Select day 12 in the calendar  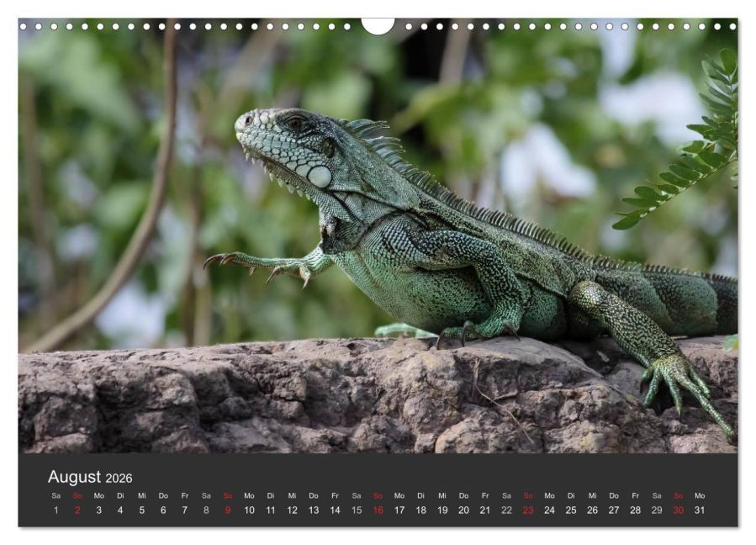tap(292, 511)
